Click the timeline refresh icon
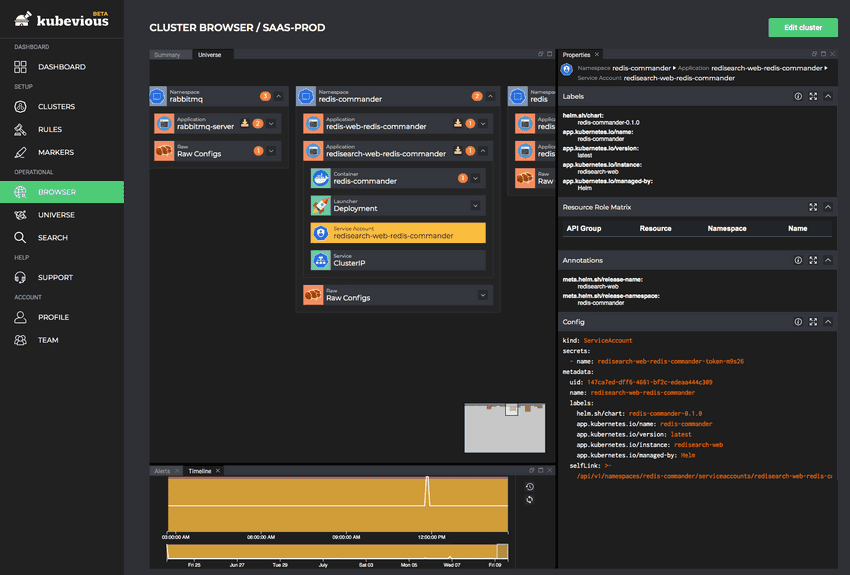Image resolution: width=850 pixels, height=575 pixels. click(x=529, y=500)
